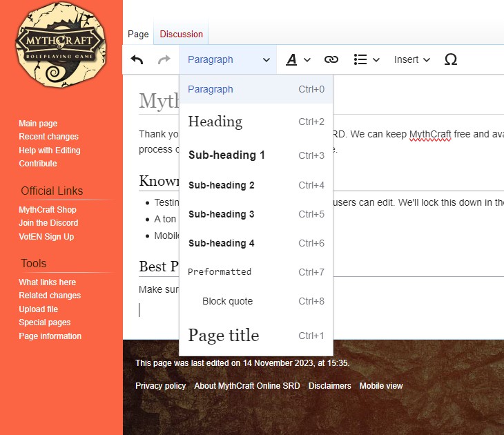The image size is (504, 435).
Task: Click the link chain icon
Action: pos(331,59)
